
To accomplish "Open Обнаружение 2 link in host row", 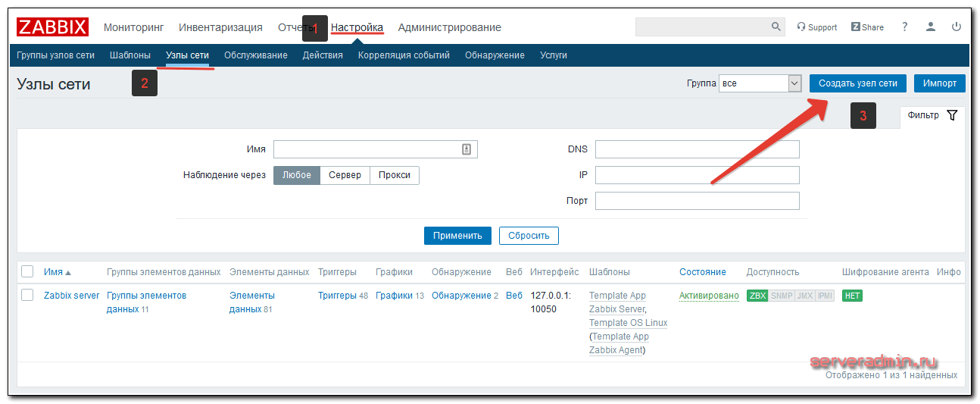I will [461, 296].
